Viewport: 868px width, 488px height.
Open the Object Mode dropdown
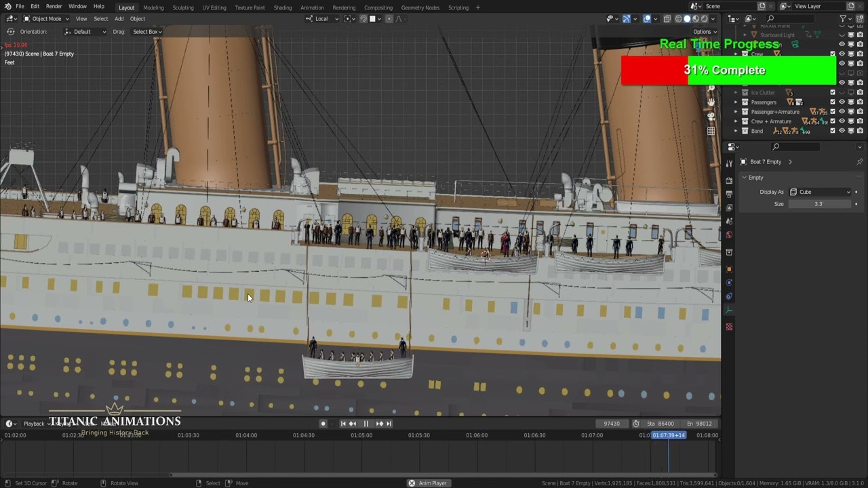coord(47,19)
